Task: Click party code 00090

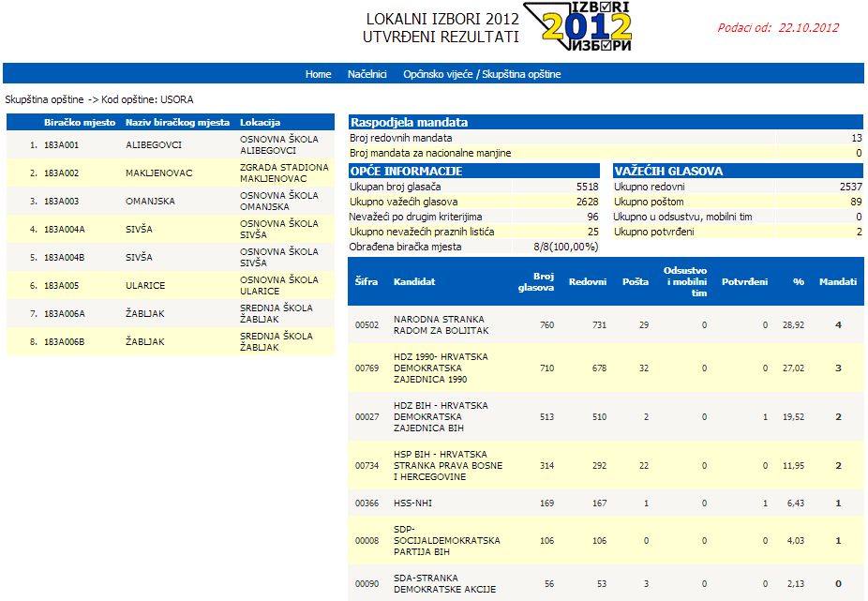Action: pos(367,584)
